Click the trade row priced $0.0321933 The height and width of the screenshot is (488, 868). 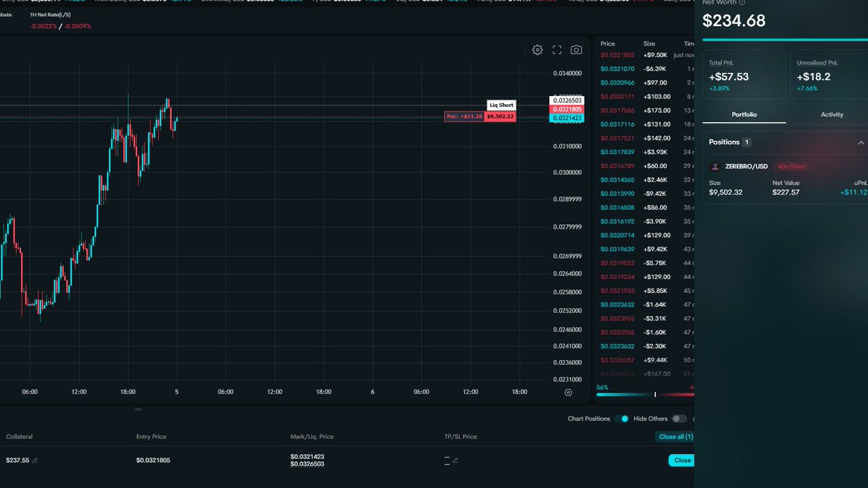(645, 291)
